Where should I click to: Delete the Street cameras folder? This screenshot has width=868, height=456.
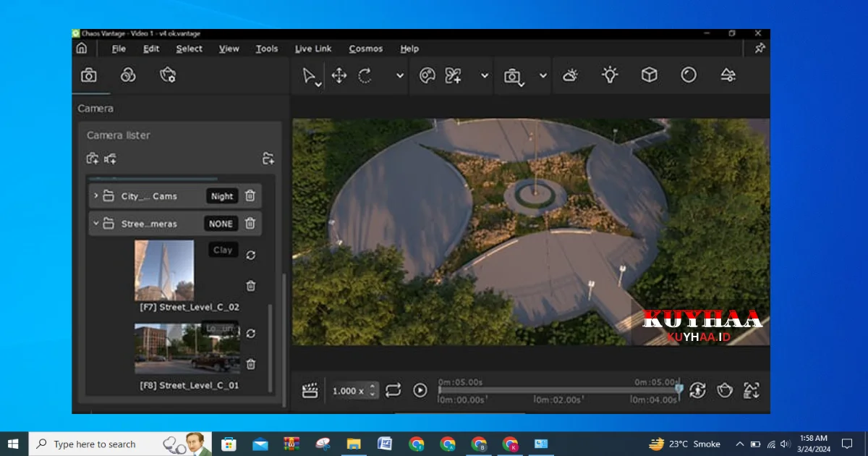[250, 224]
